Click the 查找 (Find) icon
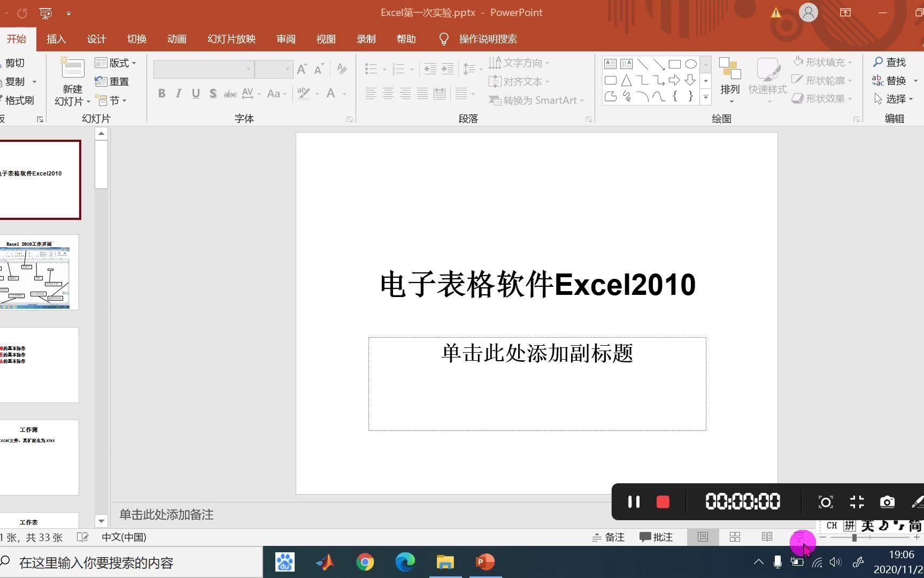Screen dimensions: 924x578 click(x=879, y=62)
